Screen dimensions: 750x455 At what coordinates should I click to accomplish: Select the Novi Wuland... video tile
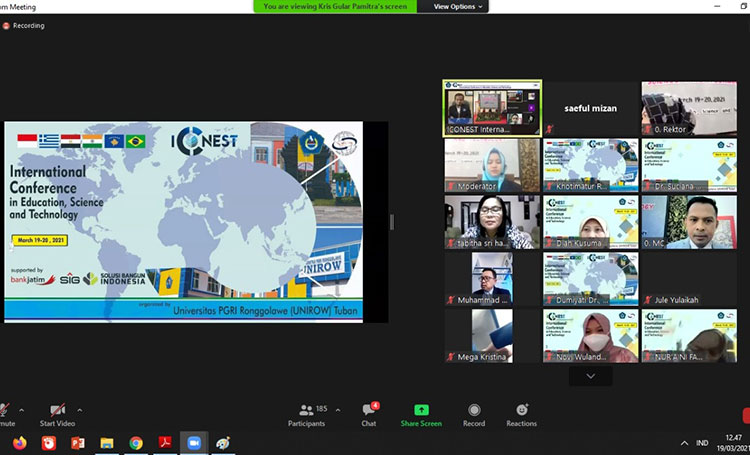(x=591, y=336)
